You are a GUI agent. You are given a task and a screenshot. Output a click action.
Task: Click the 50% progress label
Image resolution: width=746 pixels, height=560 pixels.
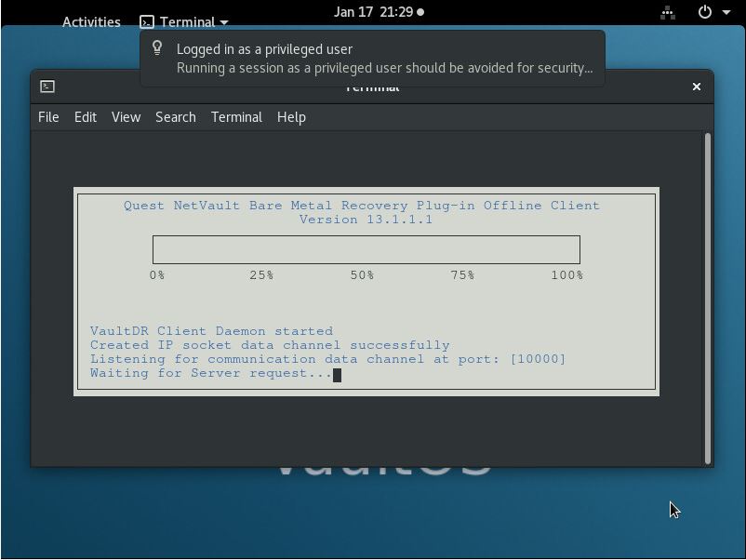pyautogui.click(x=362, y=275)
